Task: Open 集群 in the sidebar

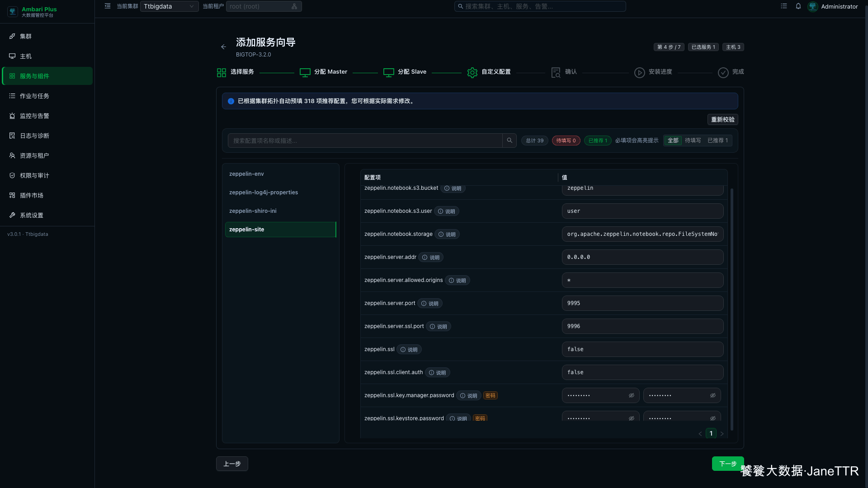Action: pos(47,36)
